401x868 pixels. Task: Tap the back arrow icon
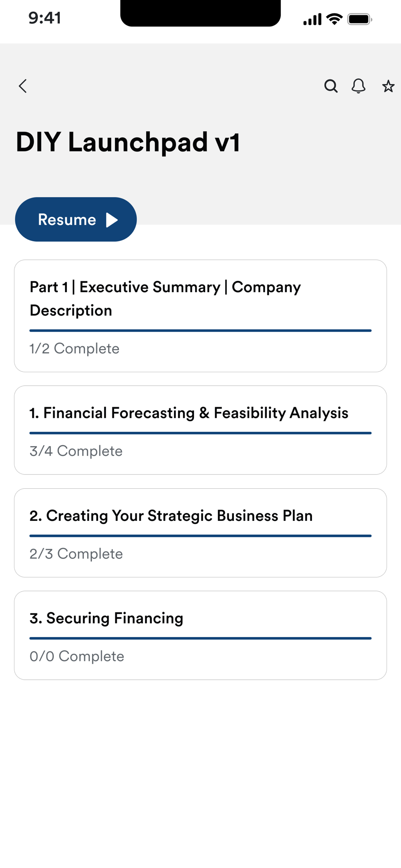[x=23, y=86]
